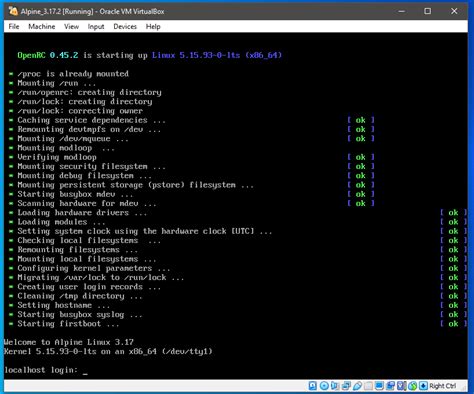Screen dimensions: 474x394
Task: Click 'Starting busybox syslog' line
Action: (80, 315)
